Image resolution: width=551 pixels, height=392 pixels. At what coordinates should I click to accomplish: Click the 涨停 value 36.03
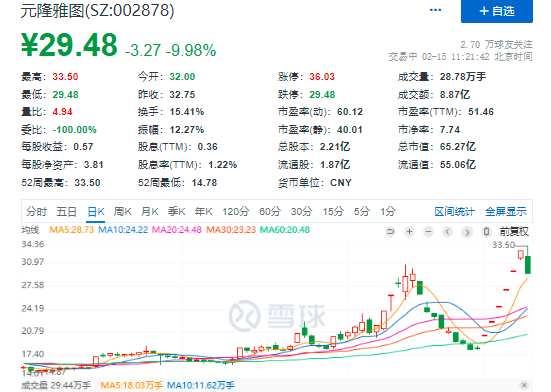[x=322, y=77]
